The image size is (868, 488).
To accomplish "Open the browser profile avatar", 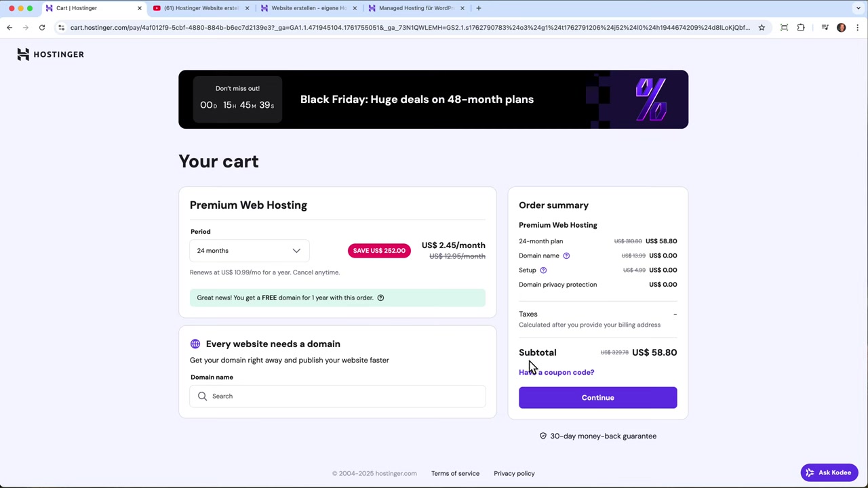I will (x=842, y=28).
